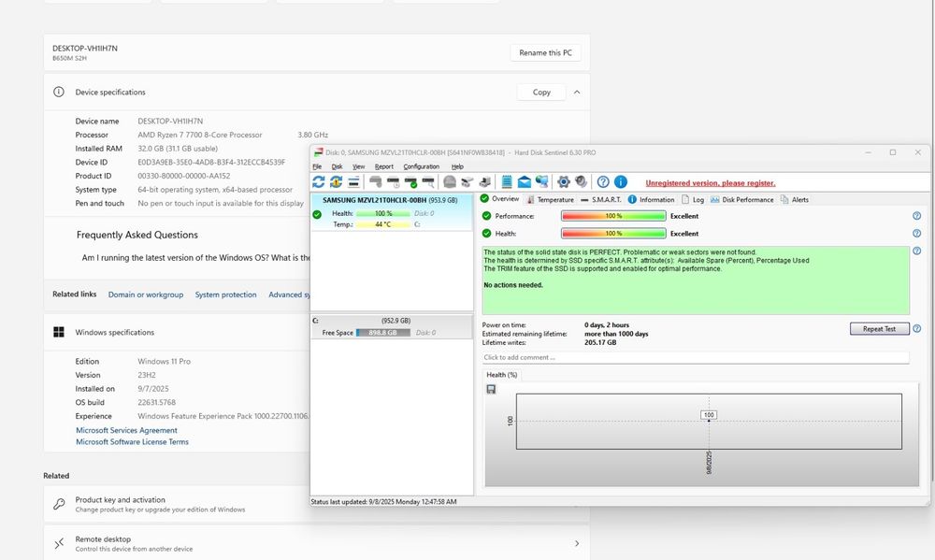Click the Processor value AMD Ryzen 7 7700

[200, 135]
